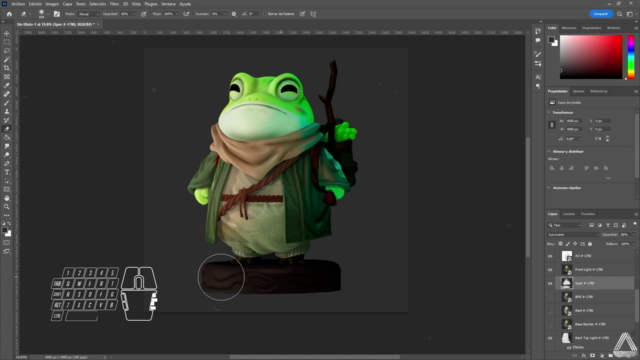Select the Front Light layer thumbnail

567,269
